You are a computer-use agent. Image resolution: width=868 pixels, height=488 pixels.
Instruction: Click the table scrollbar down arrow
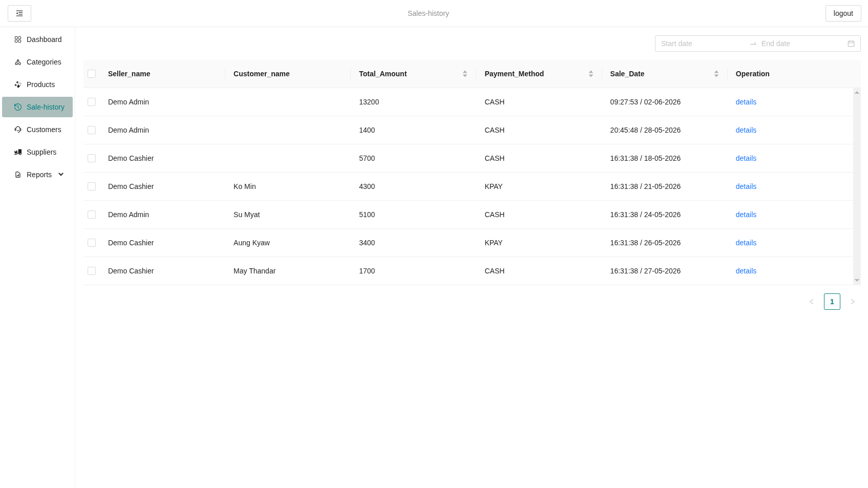tap(857, 281)
